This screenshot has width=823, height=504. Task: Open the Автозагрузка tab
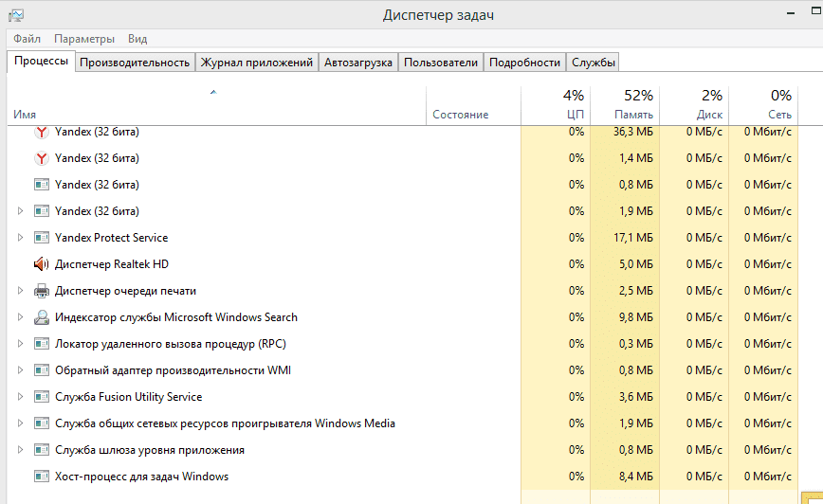[358, 63]
